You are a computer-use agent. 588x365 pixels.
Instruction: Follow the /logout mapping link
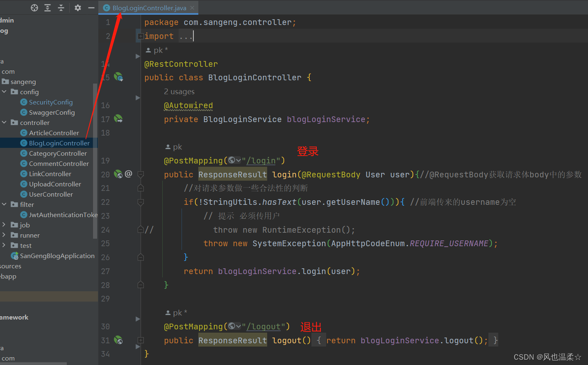point(263,326)
